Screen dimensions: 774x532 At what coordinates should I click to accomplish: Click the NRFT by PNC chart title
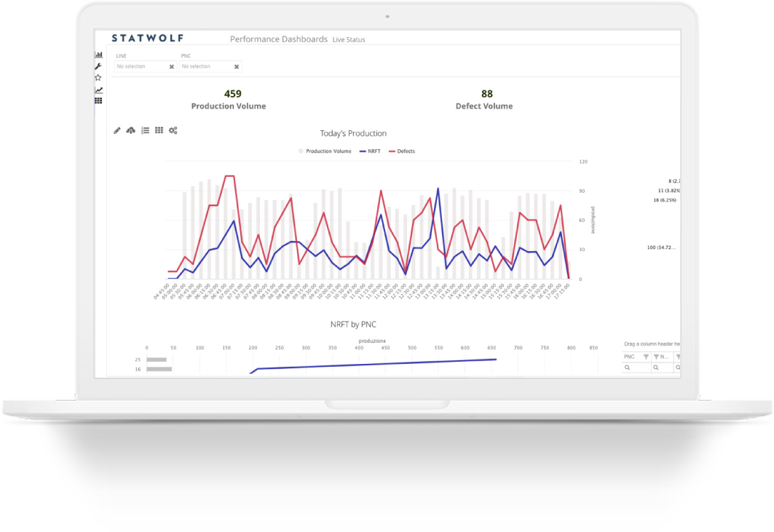pyautogui.click(x=353, y=325)
